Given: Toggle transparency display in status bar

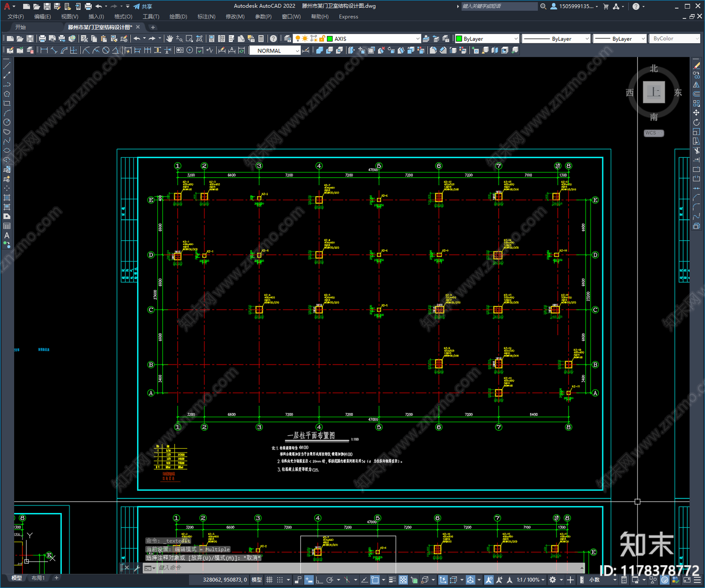Looking at the screenshot, I should pos(403,580).
